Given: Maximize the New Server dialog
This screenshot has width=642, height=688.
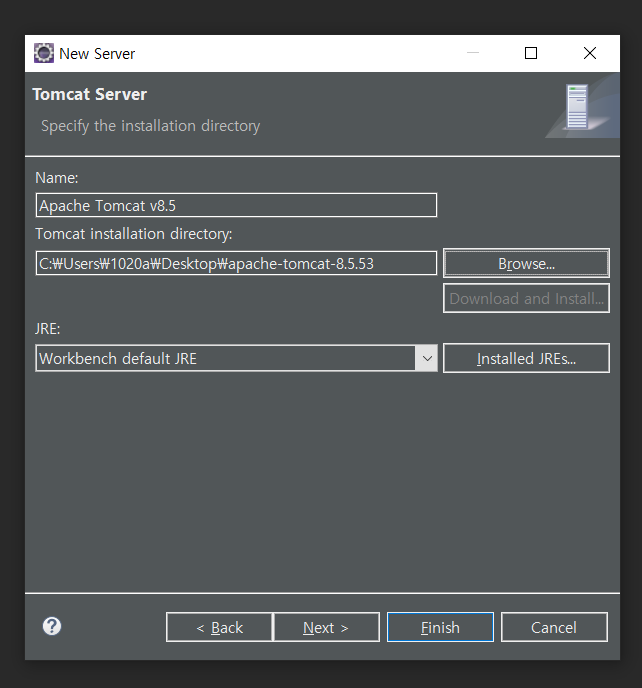Looking at the screenshot, I should click(531, 53).
